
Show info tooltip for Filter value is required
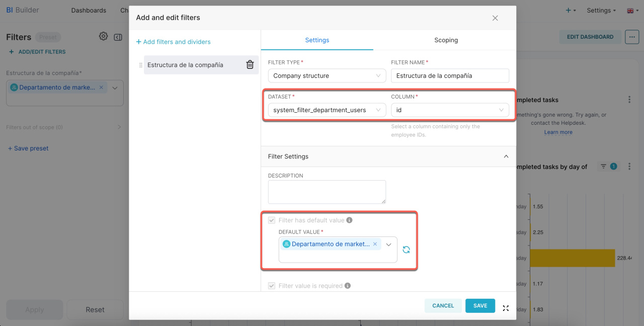click(348, 286)
